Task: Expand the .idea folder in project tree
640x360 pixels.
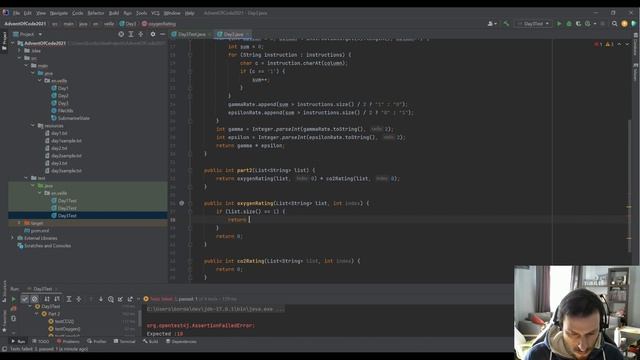Action: click(x=19, y=51)
